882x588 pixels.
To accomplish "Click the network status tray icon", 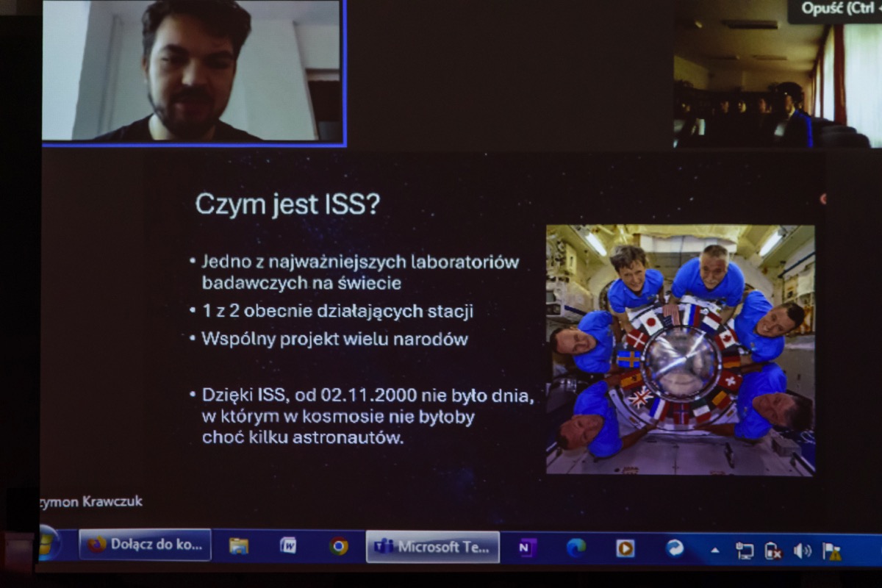I will pos(745,551).
